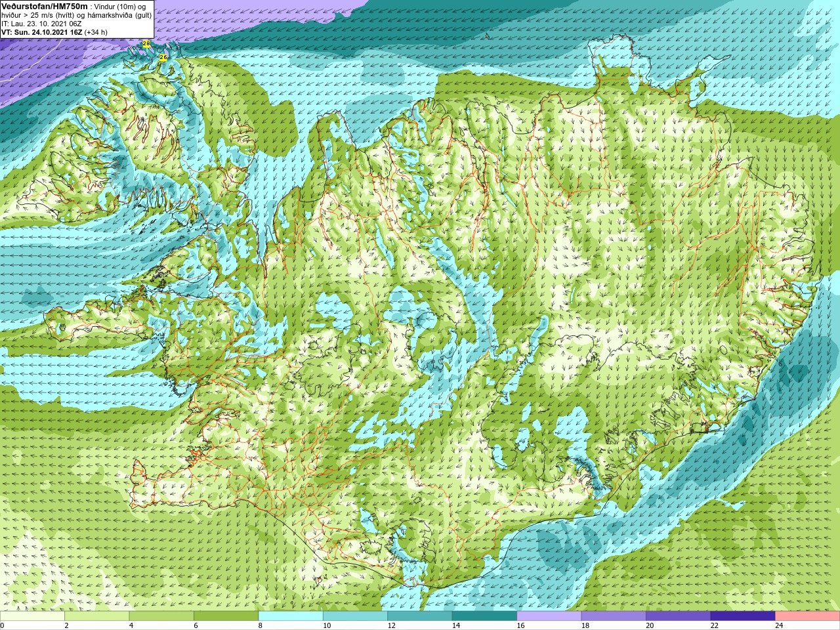
Task: Click the scale label '22'
Action: (715, 625)
